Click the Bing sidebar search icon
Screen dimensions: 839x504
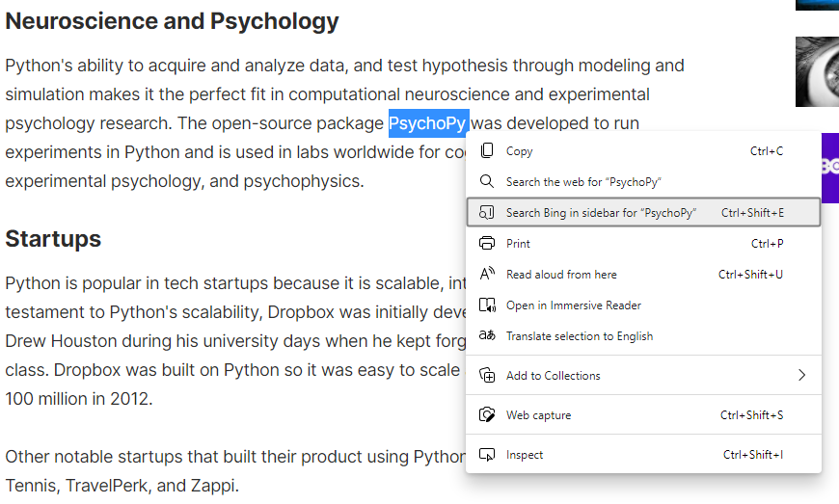[x=487, y=212]
